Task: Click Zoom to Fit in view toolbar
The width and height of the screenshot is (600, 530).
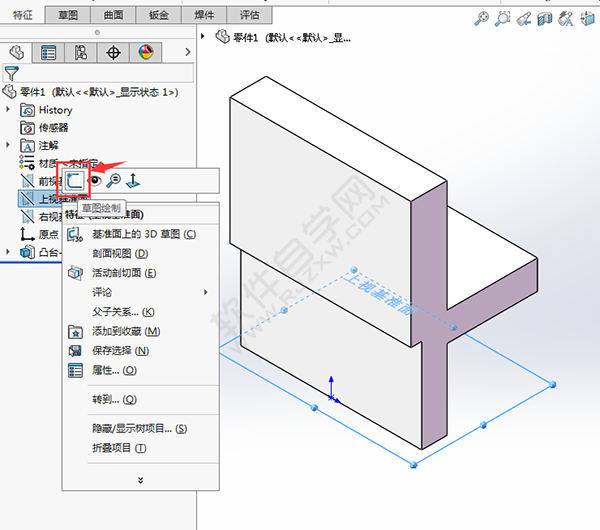Action: click(x=481, y=18)
